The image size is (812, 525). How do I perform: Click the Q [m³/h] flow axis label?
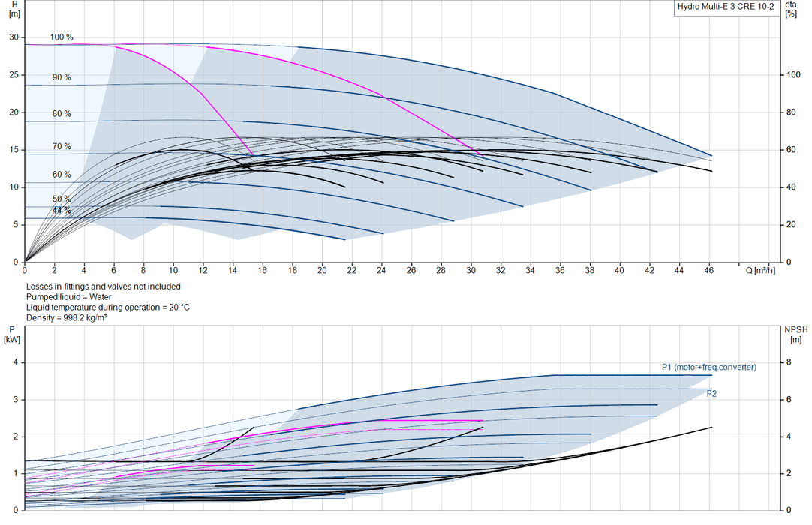(761, 270)
